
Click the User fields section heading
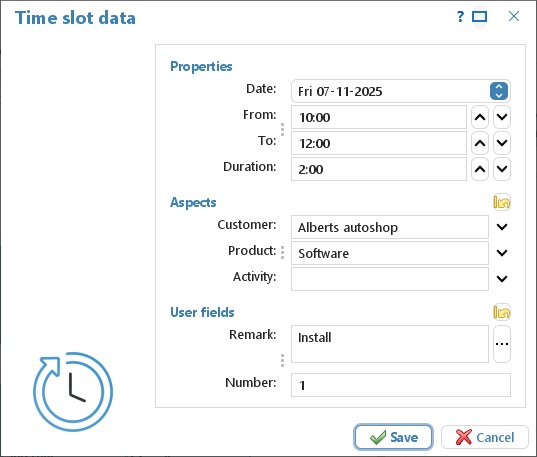(202, 312)
